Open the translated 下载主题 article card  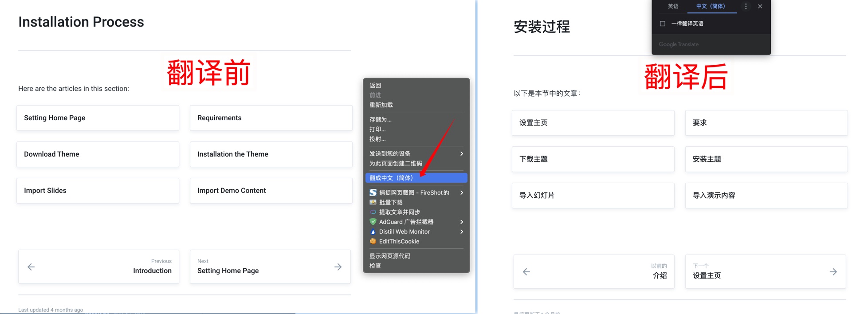(593, 159)
